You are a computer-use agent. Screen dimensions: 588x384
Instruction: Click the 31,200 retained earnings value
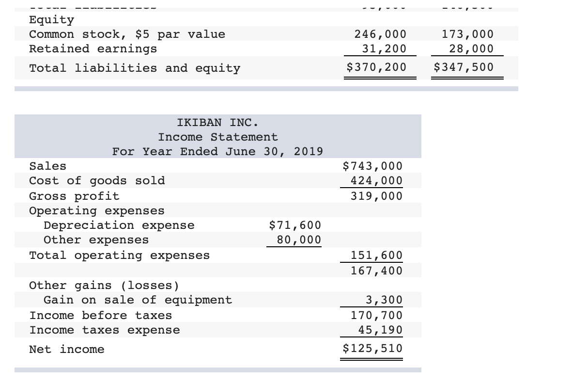click(x=385, y=49)
